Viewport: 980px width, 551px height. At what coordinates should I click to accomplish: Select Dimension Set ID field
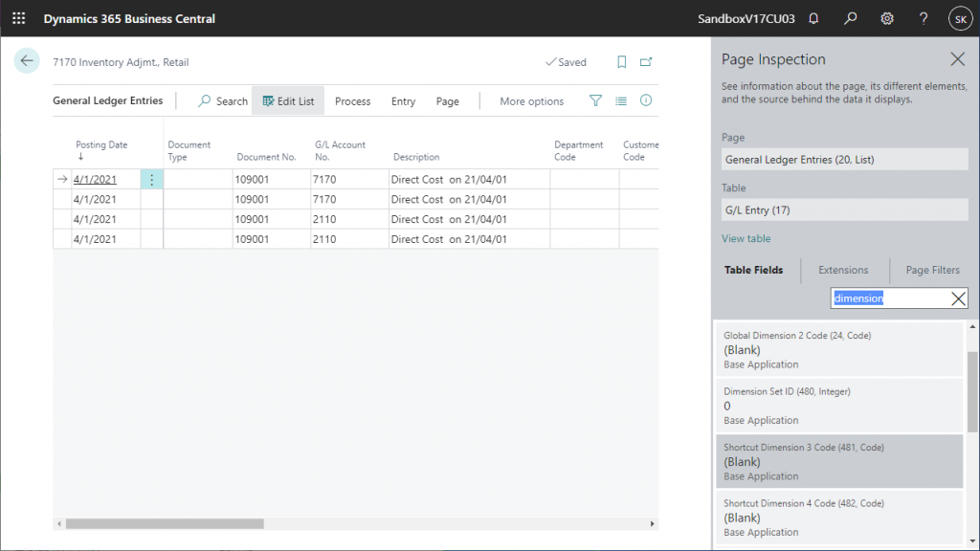[839, 406]
